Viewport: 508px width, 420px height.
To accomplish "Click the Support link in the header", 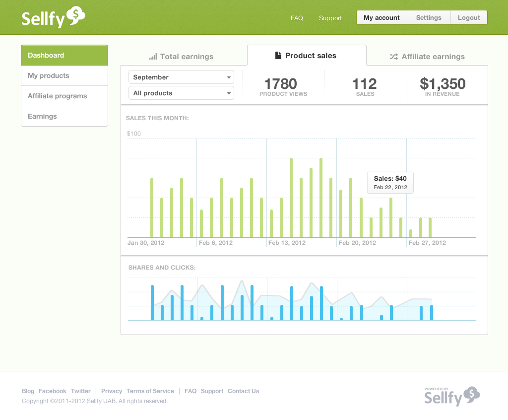I will coord(330,18).
